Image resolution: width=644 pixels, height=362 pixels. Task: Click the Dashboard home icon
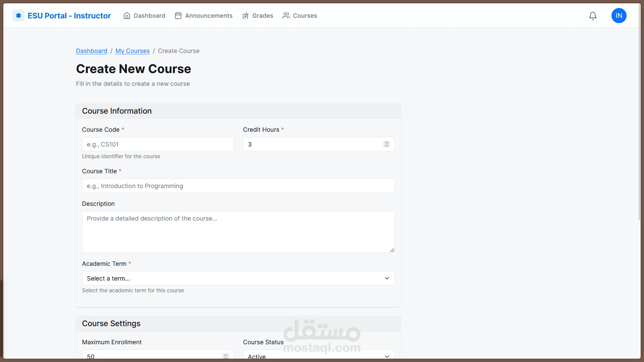coord(127,16)
